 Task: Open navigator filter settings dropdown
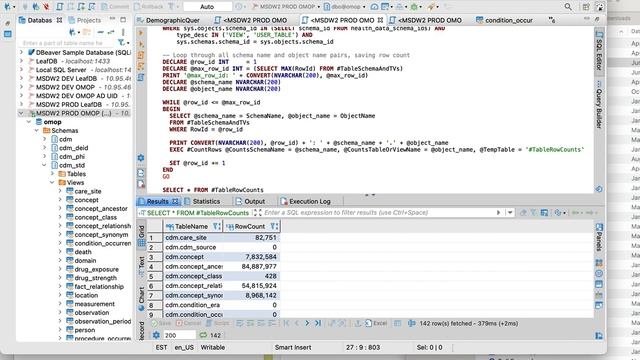pos(123,42)
